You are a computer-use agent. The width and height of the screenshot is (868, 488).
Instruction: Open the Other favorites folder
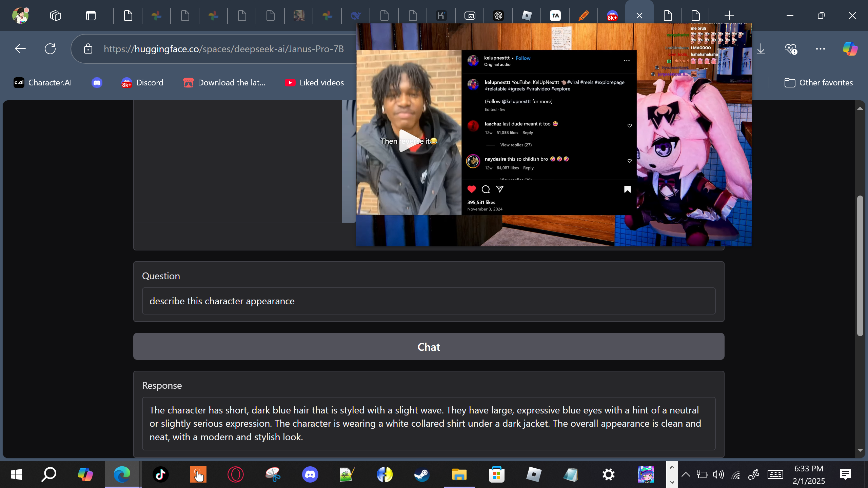coord(818,83)
